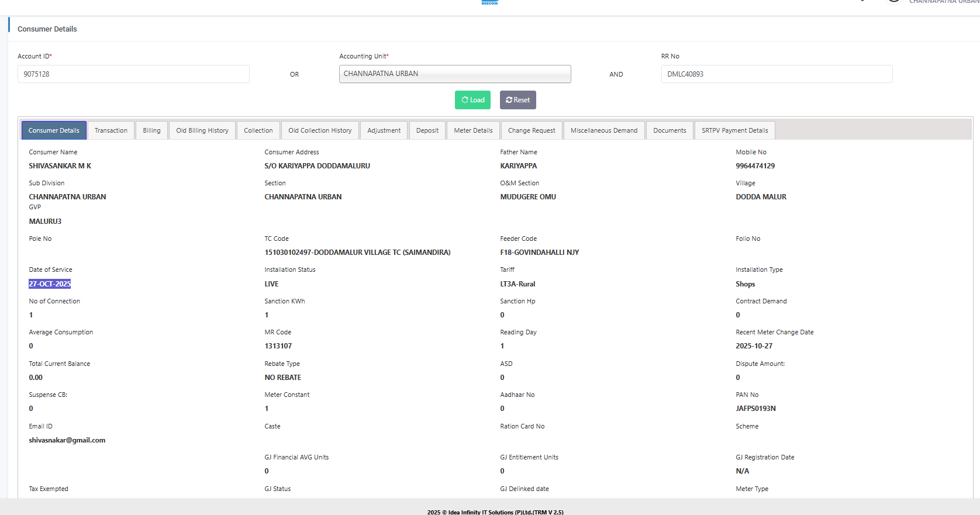Click the Folio No label

[748, 239]
